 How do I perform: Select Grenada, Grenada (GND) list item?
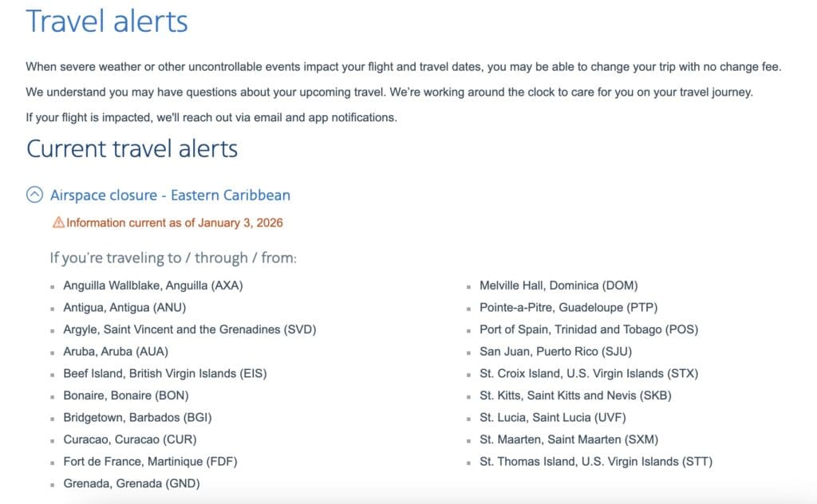tap(132, 483)
